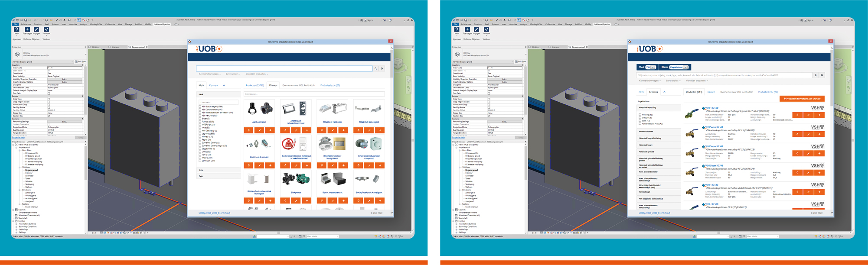Image resolution: width=868 pixels, height=265 pixels.
Task: Open the Klassen tab in right UOB dialog
Action: (711, 92)
